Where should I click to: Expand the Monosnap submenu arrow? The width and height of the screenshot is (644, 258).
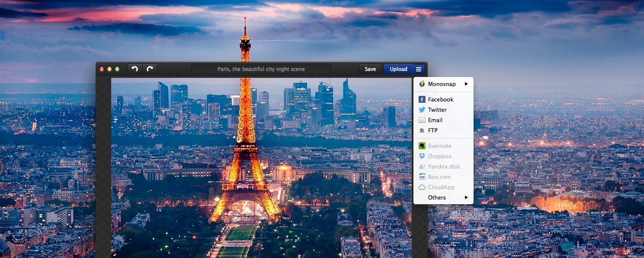466,84
